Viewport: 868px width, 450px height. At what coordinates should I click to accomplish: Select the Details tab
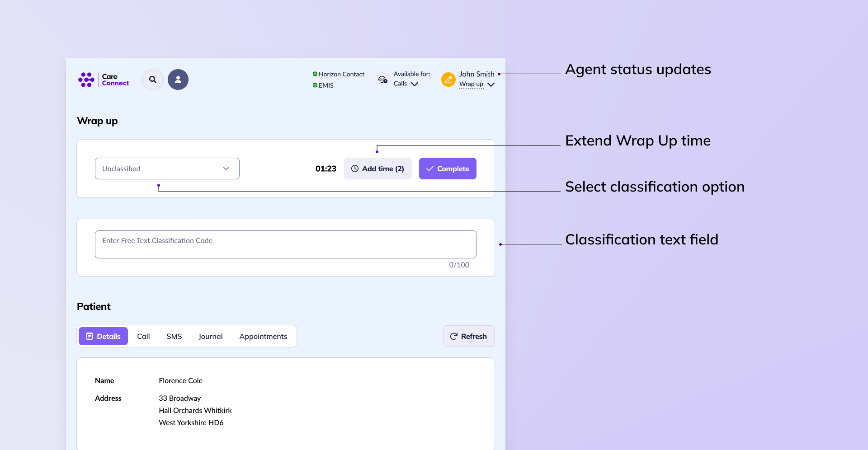(104, 336)
